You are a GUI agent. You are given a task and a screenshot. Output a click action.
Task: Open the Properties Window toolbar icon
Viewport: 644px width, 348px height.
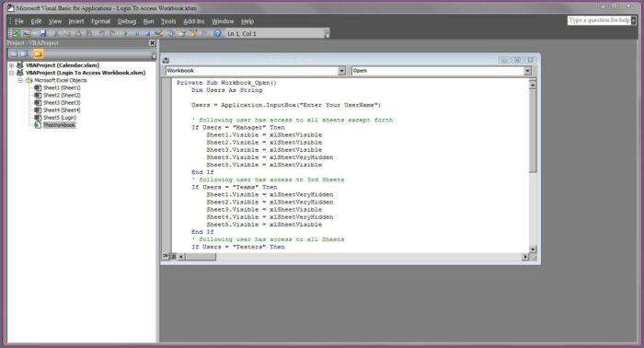[182, 33]
